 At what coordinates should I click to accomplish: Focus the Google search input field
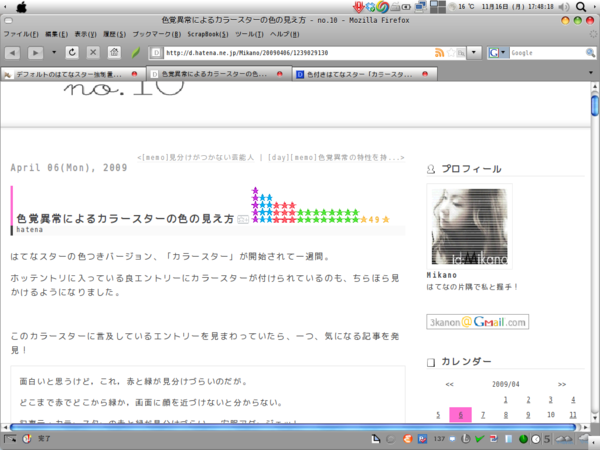coord(547,53)
